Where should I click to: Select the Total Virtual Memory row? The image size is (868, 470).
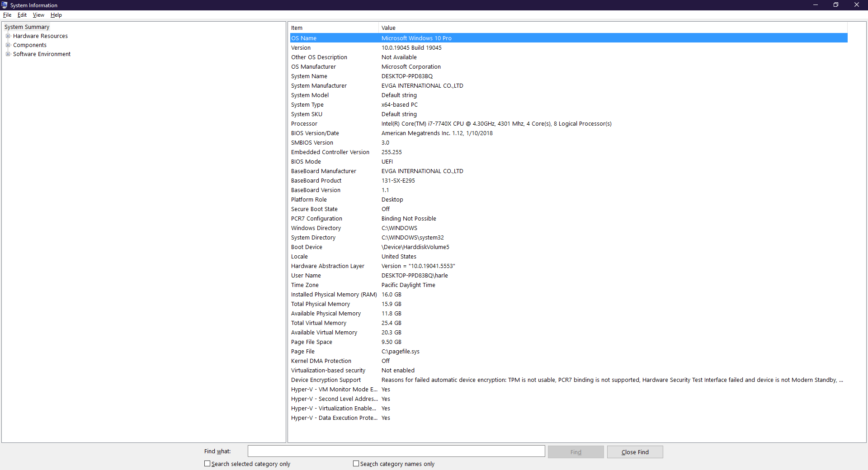pyautogui.click(x=569, y=323)
